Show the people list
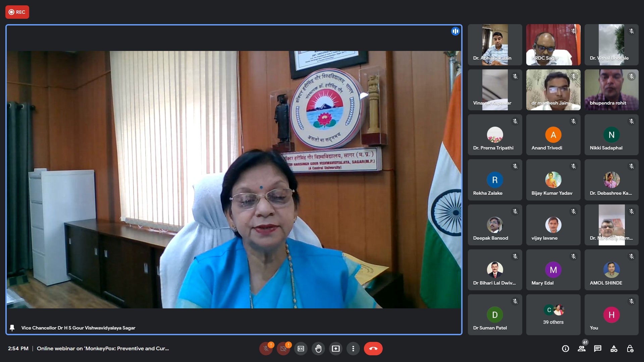The image size is (644, 362). click(582, 349)
